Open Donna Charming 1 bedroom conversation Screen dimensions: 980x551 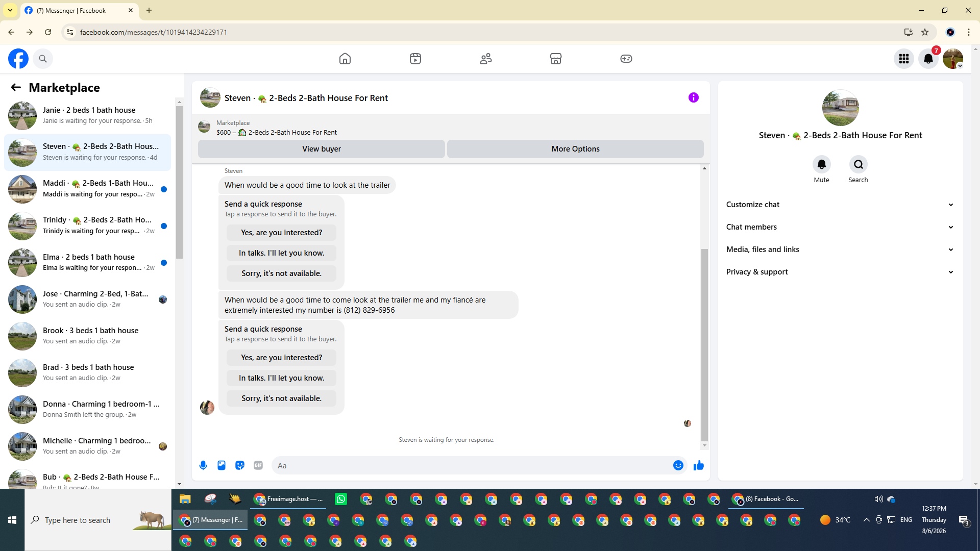88,409
